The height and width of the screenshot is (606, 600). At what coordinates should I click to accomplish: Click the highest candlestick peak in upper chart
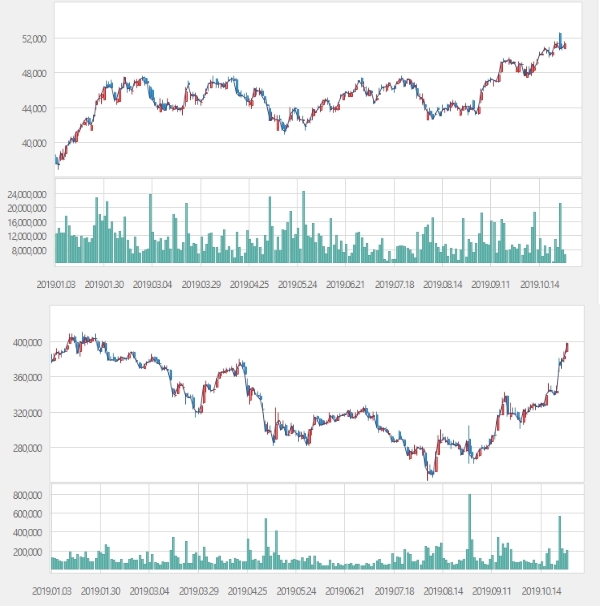click(x=560, y=35)
